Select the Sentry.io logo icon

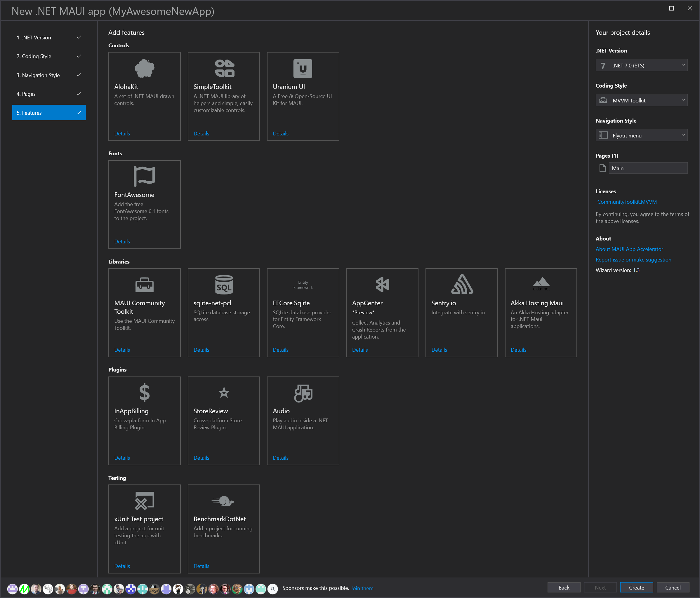pyautogui.click(x=462, y=284)
